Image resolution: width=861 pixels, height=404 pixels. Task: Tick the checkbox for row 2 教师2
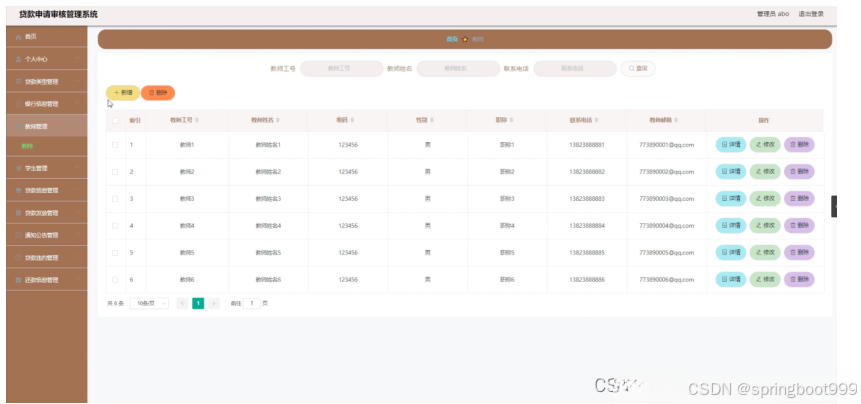pyautogui.click(x=115, y=172)
